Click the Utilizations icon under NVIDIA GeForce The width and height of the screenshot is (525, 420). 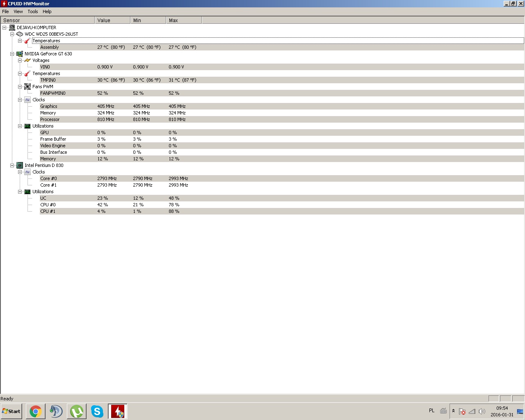(x=27, y=126)
